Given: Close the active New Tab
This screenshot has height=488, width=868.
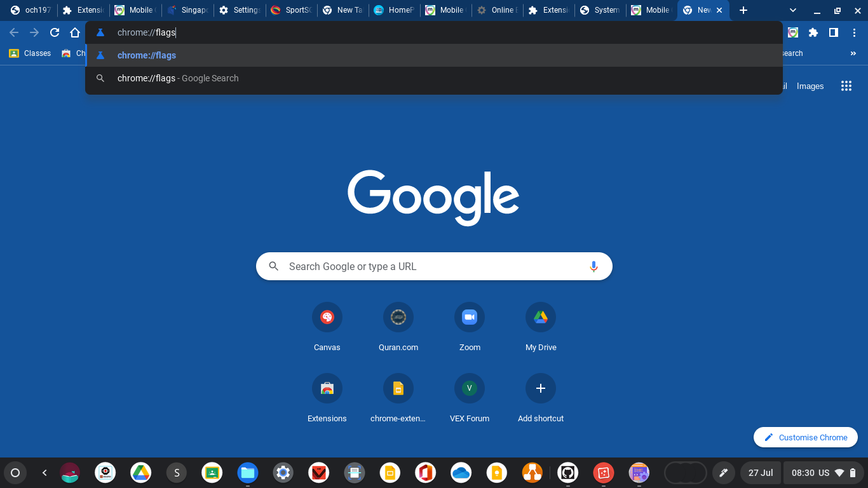Looking at the screenshot, I should tap(719, 10).
